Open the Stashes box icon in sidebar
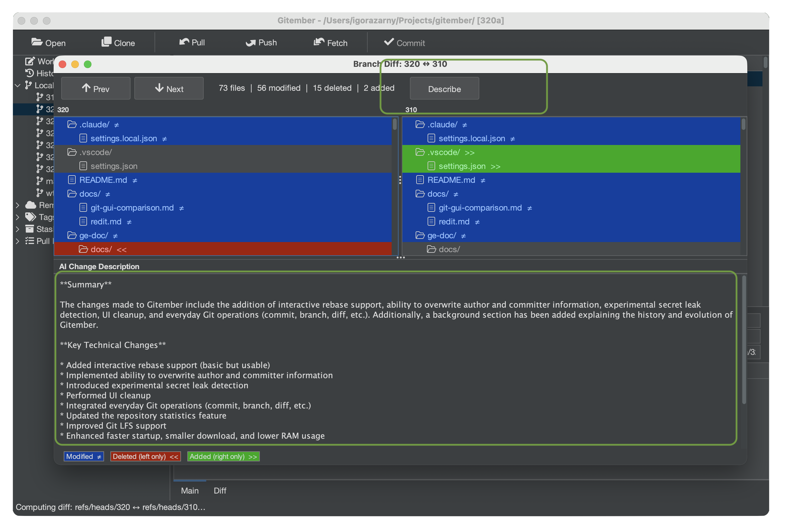This screenshot has height=532, width=794. click(x=30, y=229)
